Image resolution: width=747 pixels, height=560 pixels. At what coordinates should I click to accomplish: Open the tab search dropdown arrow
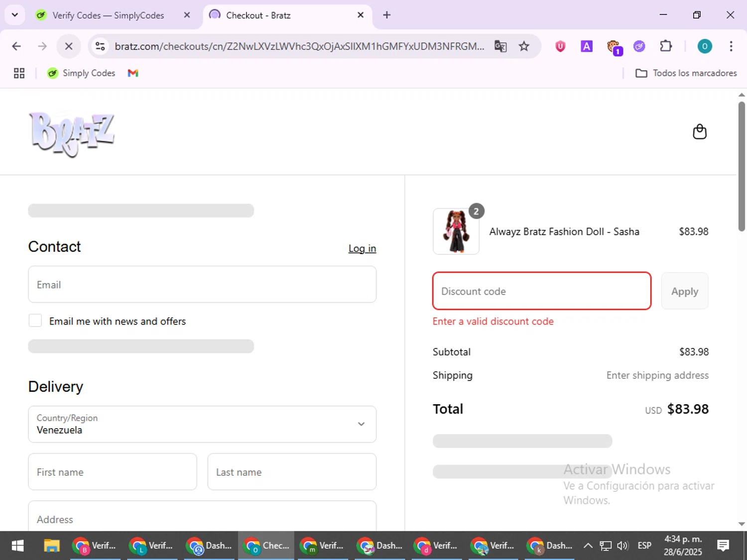click(15, 15)
